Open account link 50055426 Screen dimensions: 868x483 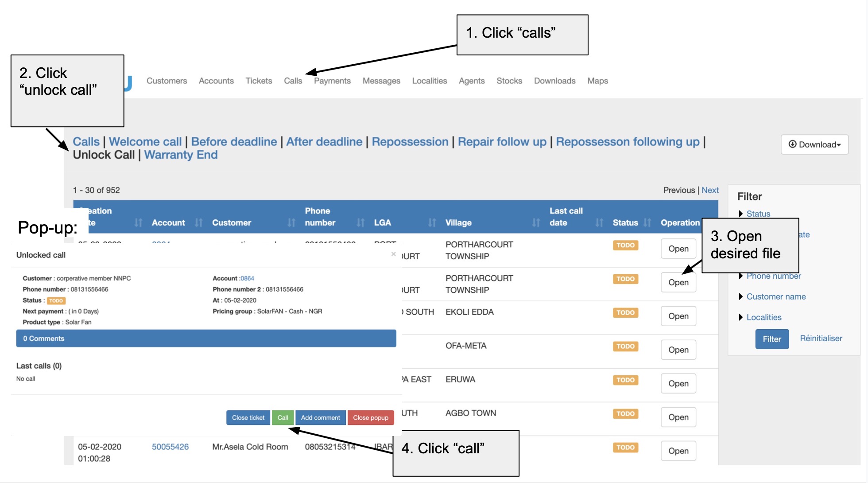170,447
